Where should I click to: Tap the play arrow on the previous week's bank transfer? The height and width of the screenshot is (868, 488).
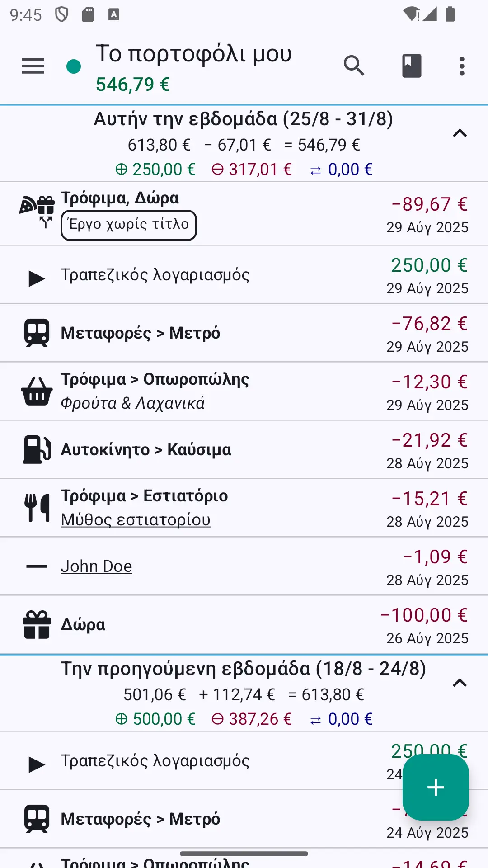pos(37,764)
